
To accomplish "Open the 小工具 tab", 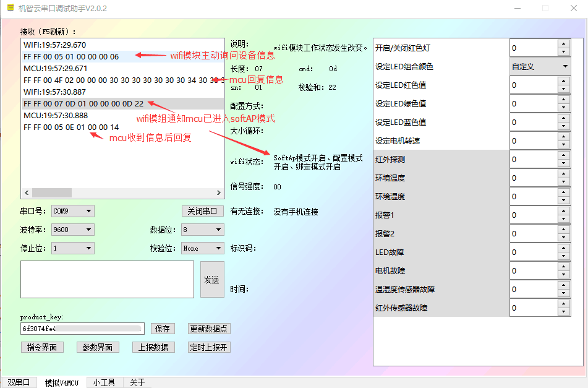I will tap(103, 382).
